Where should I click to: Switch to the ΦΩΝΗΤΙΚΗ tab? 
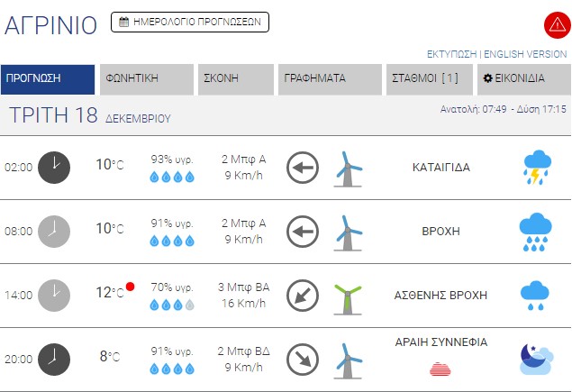click(147, 79)
